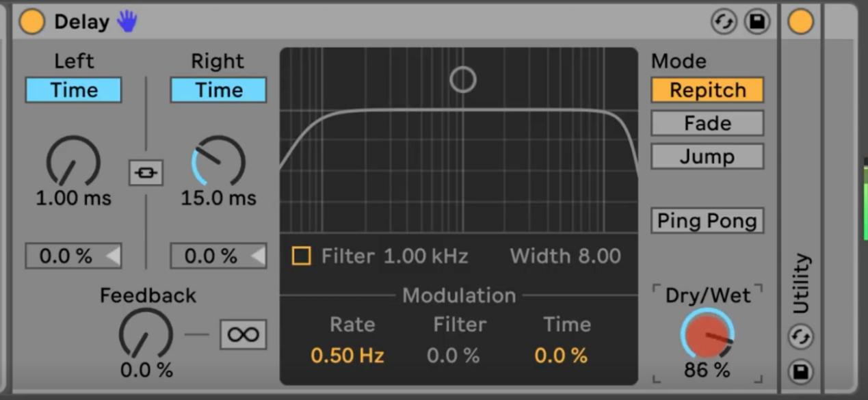Click the blue hand icon beside Delay

(x=127, y=22)
